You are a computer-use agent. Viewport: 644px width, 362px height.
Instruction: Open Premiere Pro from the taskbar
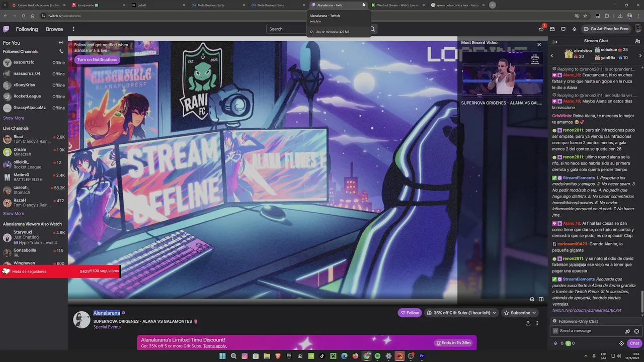[x=422, y=356]
